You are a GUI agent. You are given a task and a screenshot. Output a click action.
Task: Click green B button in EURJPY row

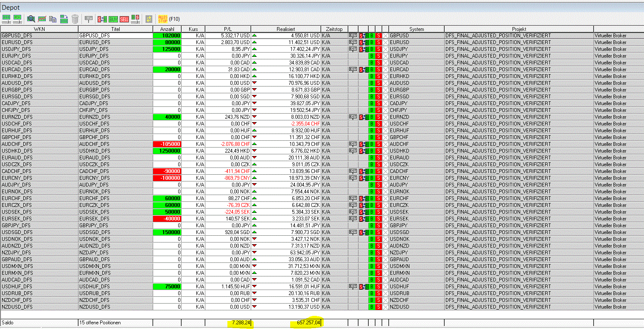point(372,56)
